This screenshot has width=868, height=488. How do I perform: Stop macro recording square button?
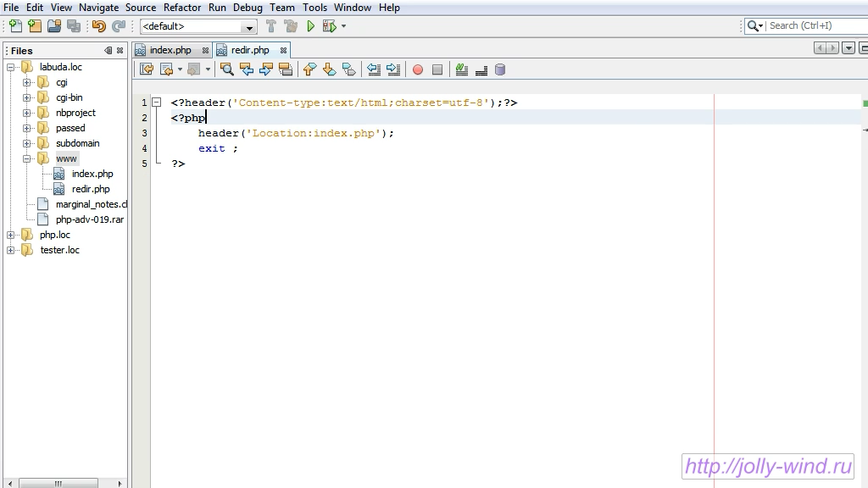[437, 69]
